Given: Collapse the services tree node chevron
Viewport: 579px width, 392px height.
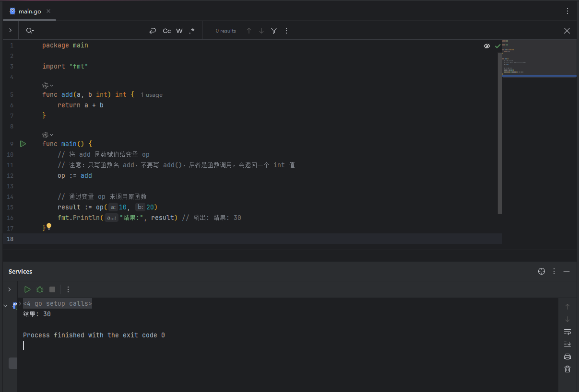Looking at the screenshot, I should 5,305.
